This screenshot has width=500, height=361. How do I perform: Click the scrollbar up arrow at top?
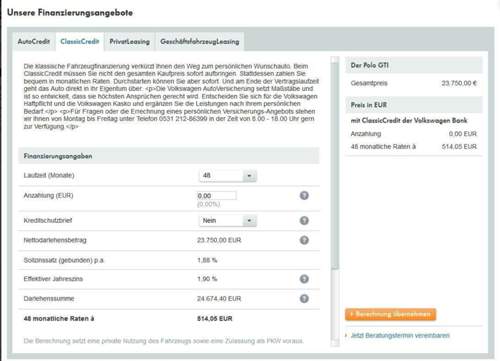pyautogui.click(x=335, y=59)
